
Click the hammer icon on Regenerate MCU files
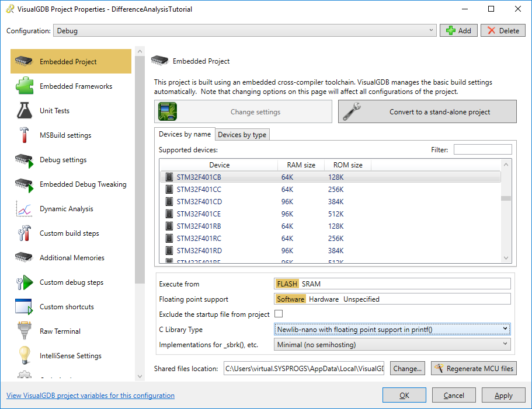(x=439, y=368)
